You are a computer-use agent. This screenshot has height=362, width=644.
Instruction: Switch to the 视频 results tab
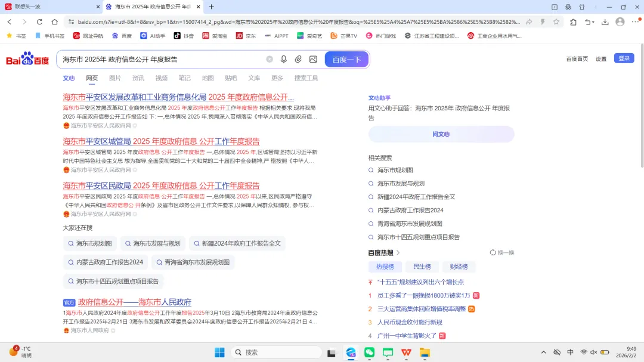tap(162, 78)
